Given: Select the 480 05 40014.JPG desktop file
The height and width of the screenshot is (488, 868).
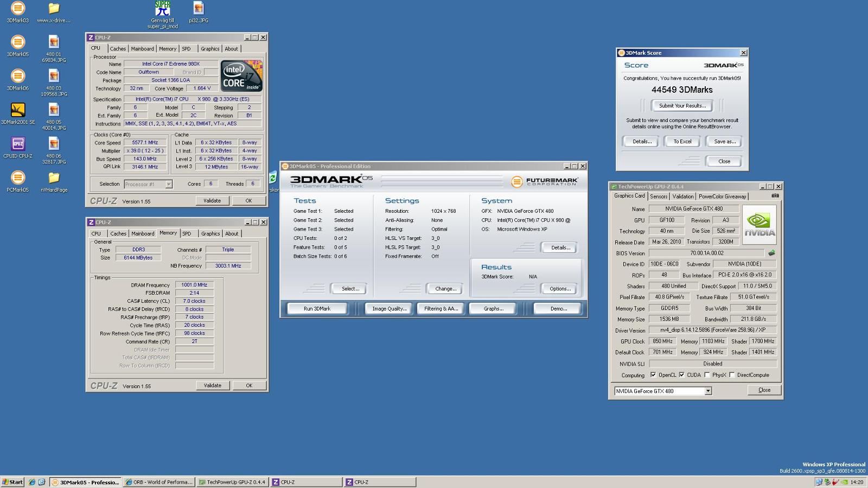Looking at the screenshot, I should pos(54,116).
